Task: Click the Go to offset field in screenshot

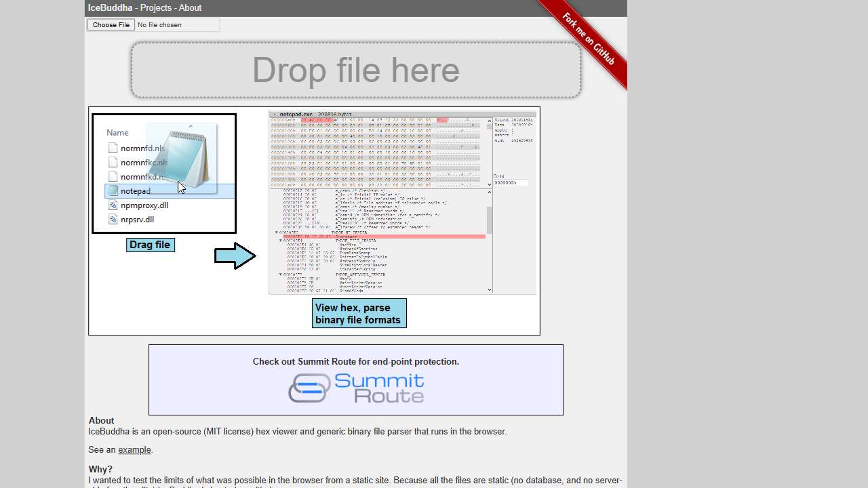Action: pos(510,182)
